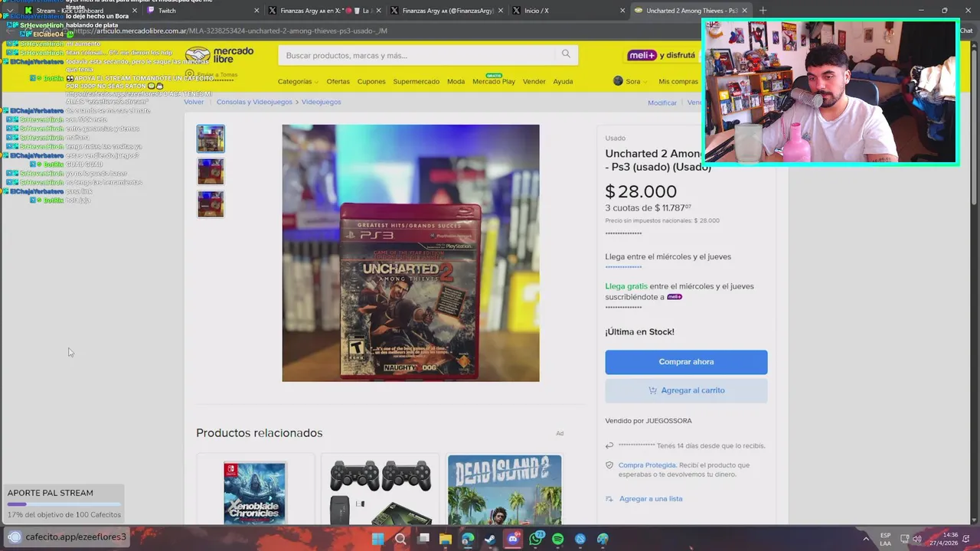980x551 pixels.
Task: Open Consolas y Videojuegos breadcrumb
Action: tap(254, 102)
